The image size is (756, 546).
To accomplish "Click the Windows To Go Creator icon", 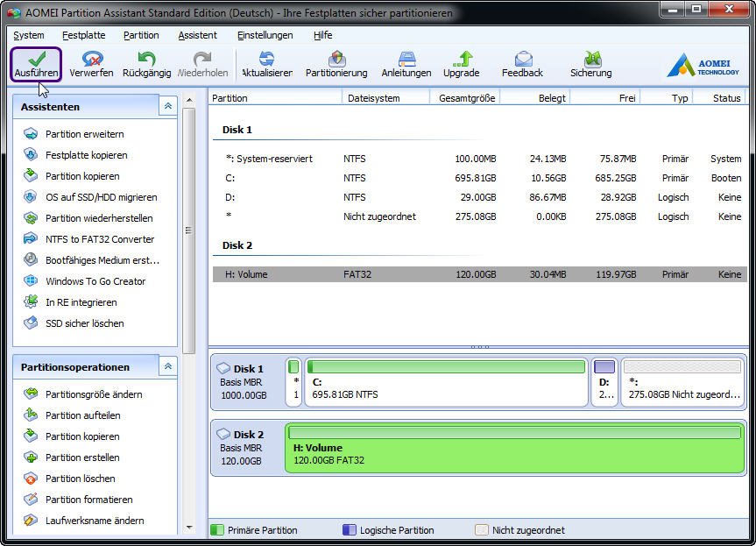I will pyautogui.click(x=31, y=280).
